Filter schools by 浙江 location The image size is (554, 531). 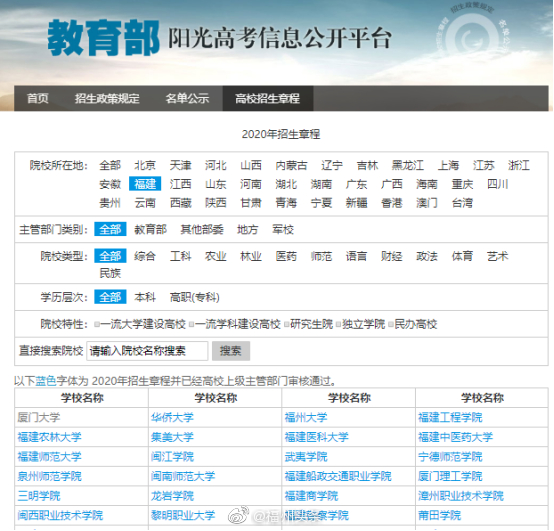[519, 165]
